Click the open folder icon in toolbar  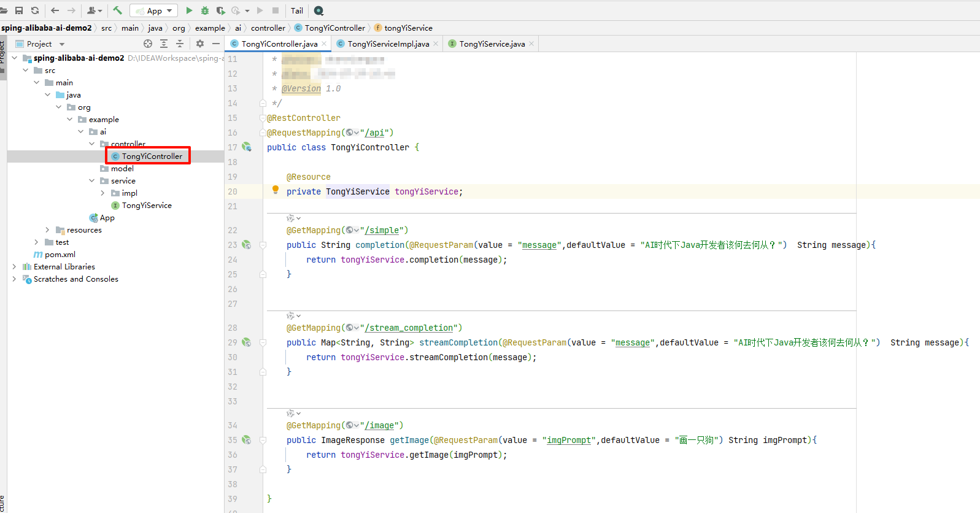[4, 10]
